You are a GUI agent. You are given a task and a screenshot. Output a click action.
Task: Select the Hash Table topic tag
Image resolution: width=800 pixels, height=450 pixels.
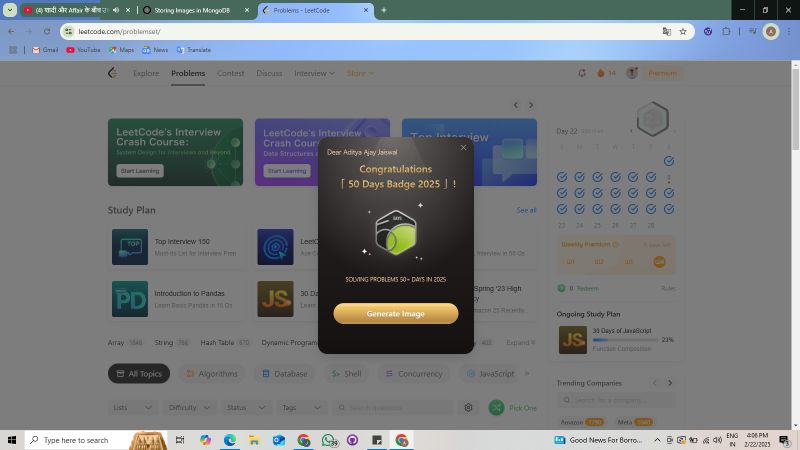225,342
